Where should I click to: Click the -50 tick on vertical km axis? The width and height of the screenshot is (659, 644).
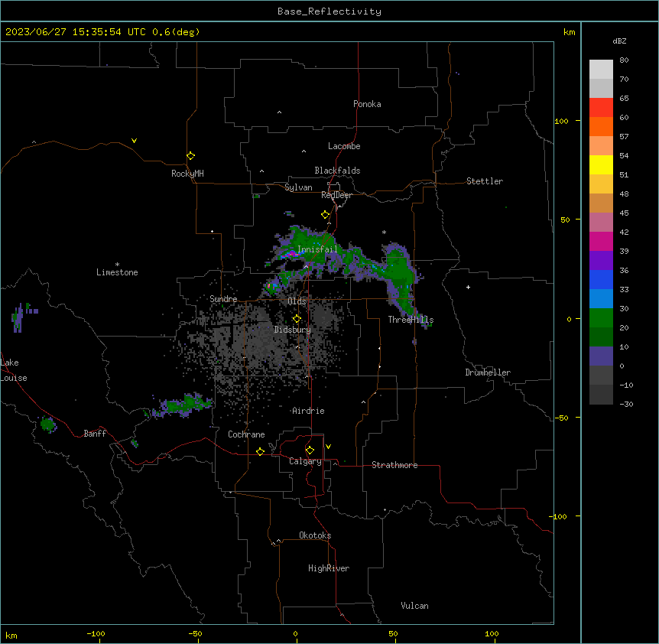coord(561,418)
